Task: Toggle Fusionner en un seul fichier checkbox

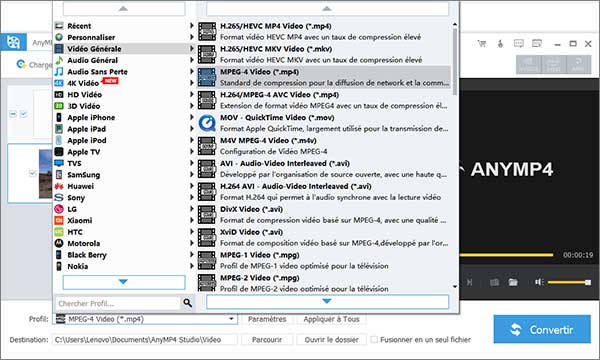Action: tap(374, 339)
